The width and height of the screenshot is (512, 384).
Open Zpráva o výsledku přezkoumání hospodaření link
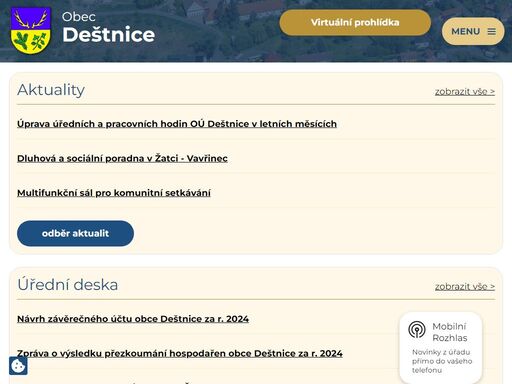click(180, 353)
